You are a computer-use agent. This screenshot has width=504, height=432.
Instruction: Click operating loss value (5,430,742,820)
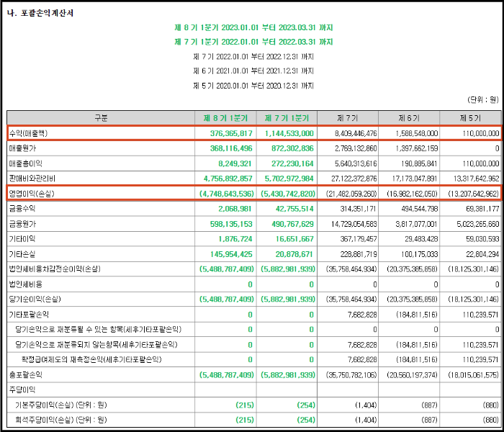tap(288, 194)
